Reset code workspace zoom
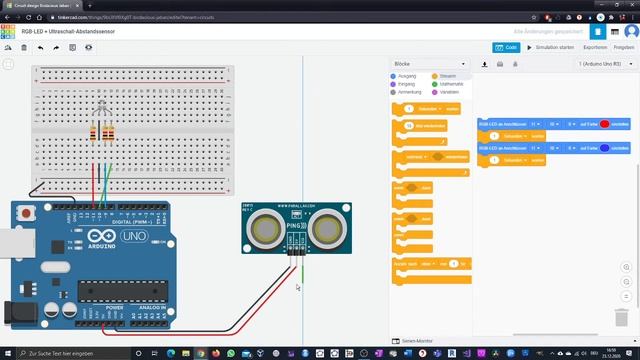Image resolution: width=640 pixels, height=360 pixels. (x=626, y=296)
